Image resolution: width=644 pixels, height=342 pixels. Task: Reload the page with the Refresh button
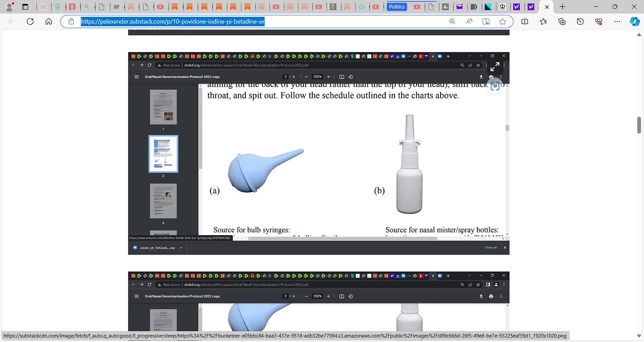point(30,21)
